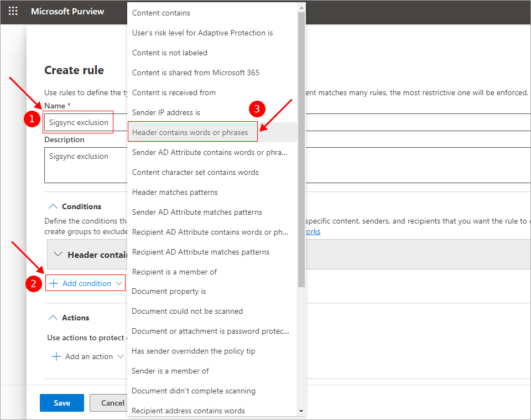
Task: Select 'Header contains words or phrases'
Action: pyautogui.click(x=212, y=132)
